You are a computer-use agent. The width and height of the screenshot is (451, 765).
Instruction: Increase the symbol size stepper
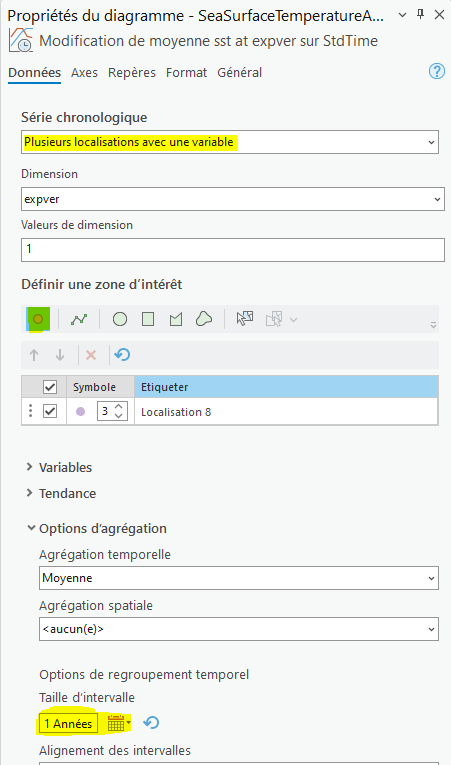pos(119,406)
